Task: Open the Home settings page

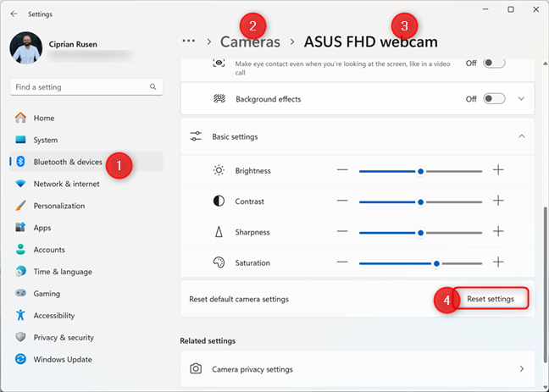Action: pyautogui.click(x=86, y=118)
